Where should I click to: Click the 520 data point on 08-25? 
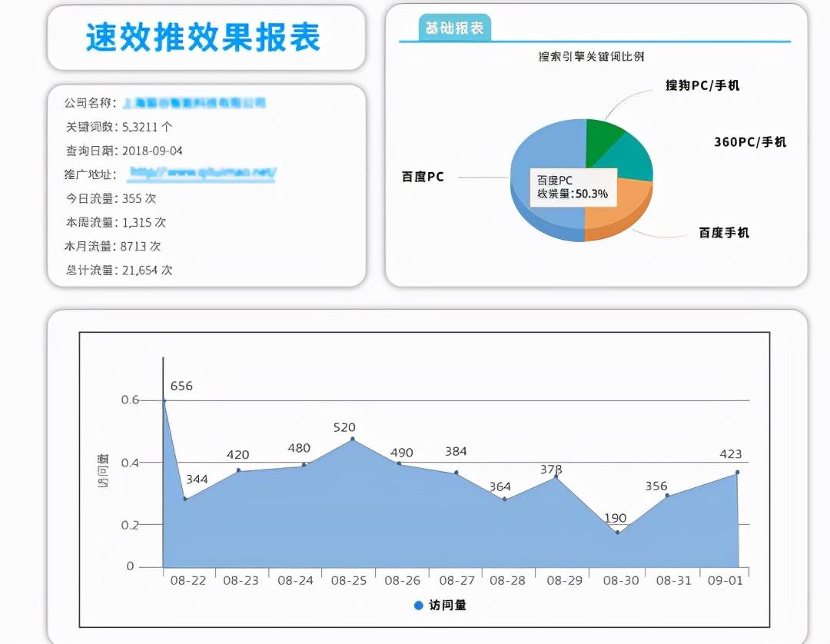coord(353,440)
